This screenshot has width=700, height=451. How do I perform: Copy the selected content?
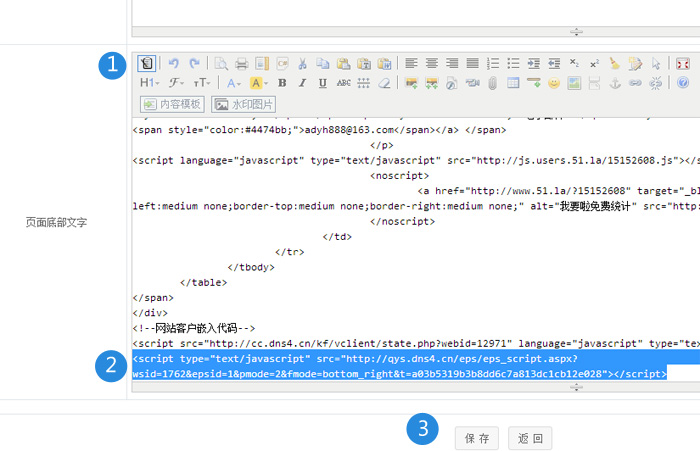click(x=323, y=63)
